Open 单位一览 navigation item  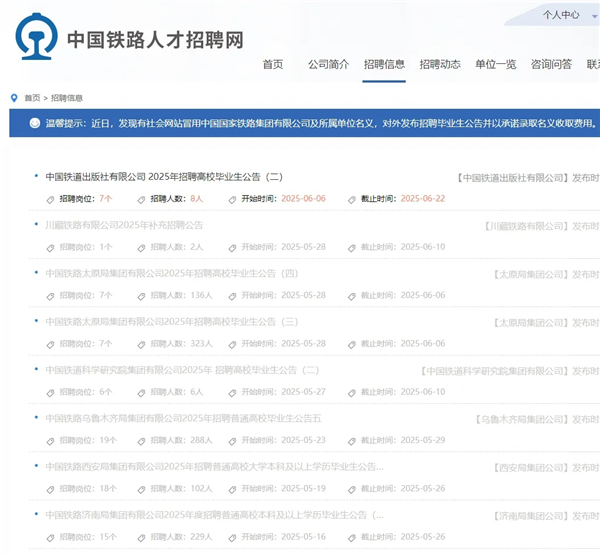coord(496,64)
